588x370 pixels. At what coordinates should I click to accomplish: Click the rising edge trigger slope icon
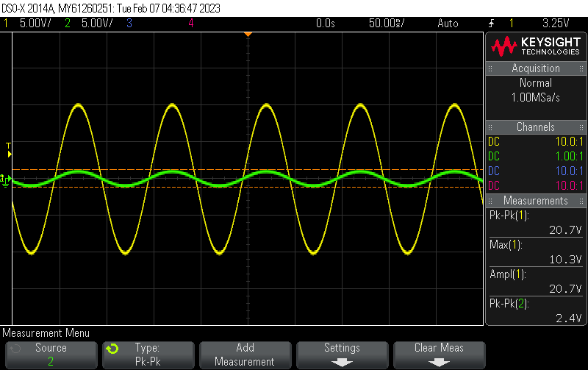pyautogui.click(x=491, y=24)
